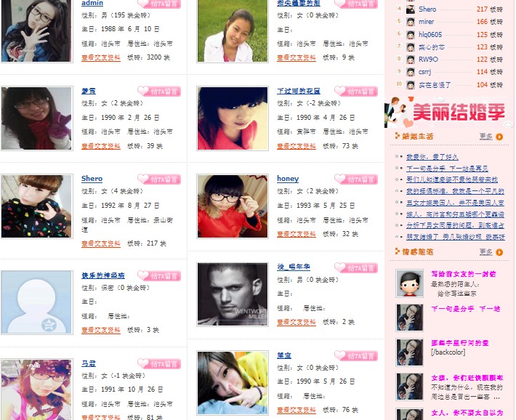The height and width of the screenshot is (420, 516).
Task: Click the pink message button beside Shero
Action: point(159,179)
